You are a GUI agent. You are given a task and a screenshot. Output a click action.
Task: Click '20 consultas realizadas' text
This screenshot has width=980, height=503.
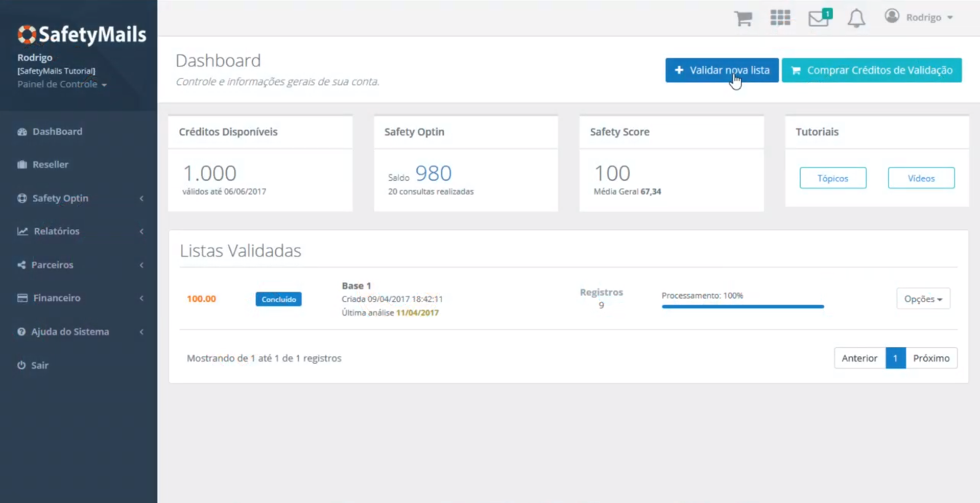431,191
